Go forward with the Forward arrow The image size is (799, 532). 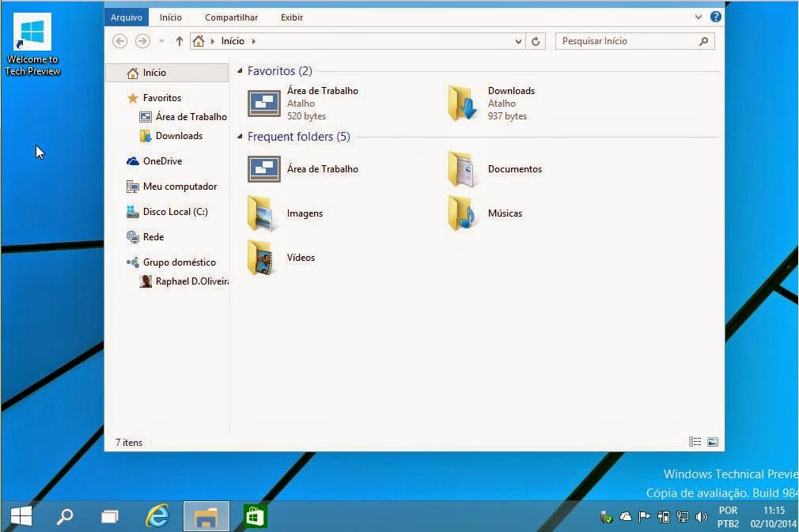pyautogui.click(x=142, y=41)
